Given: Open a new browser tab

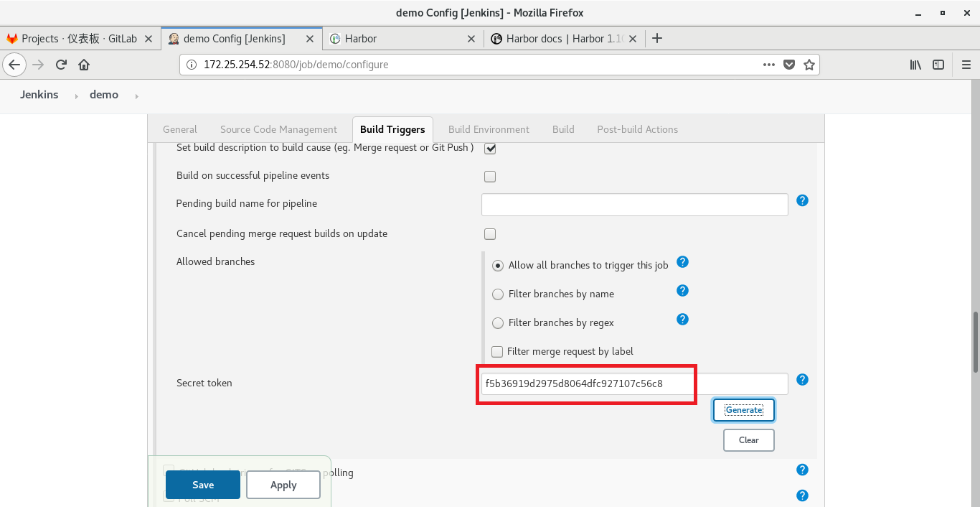Looking at the screenshot, I should coord(657,38).
